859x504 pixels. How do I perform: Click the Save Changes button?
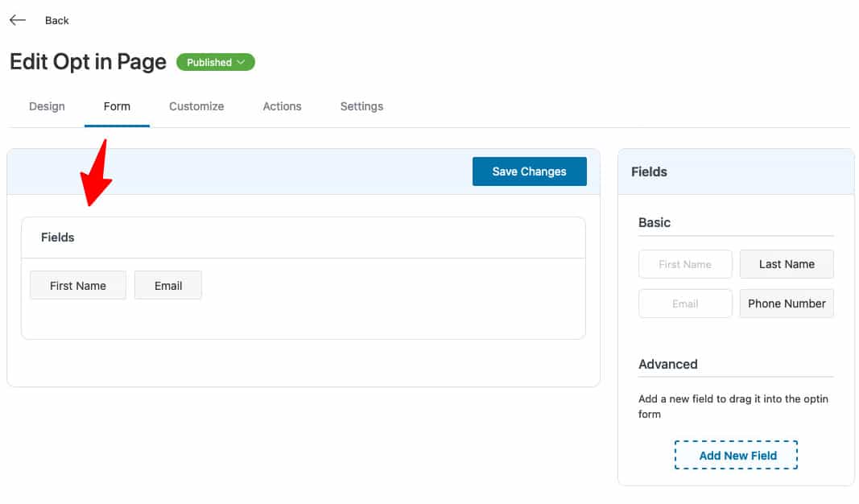click(529, 171)
